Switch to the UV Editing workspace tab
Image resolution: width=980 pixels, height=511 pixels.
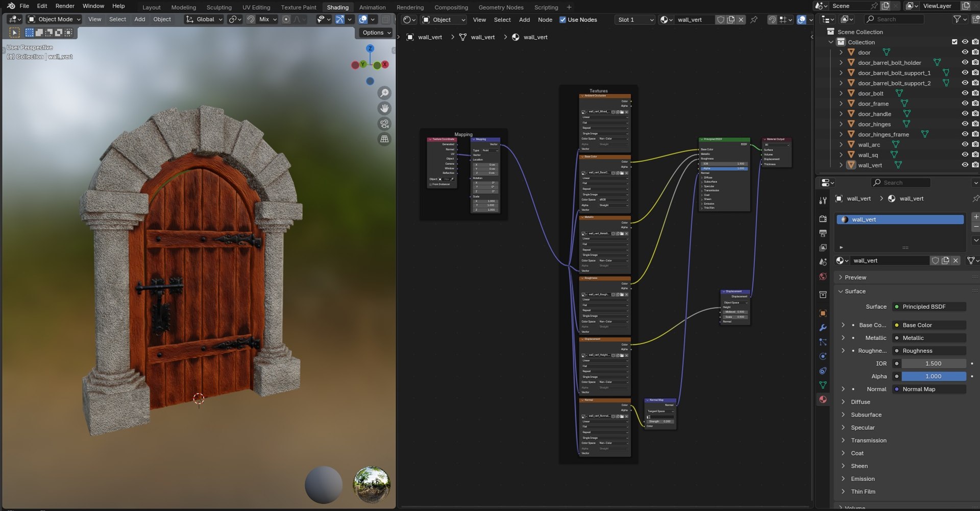coord(256,7)
